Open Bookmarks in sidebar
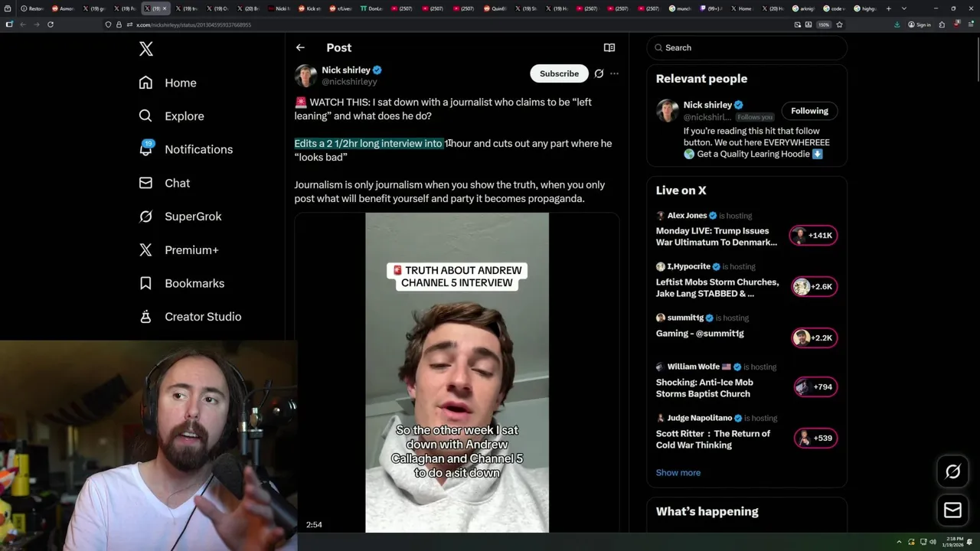980x551 pixels. (181, 283)
